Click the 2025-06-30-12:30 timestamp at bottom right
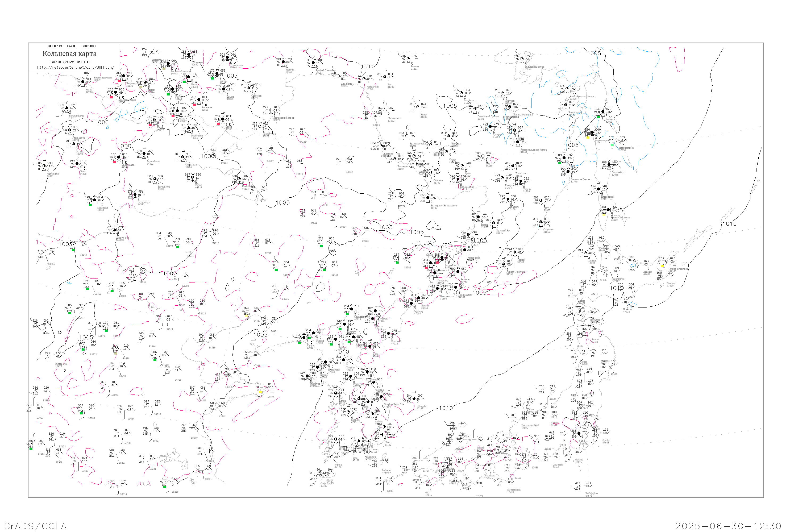798x532 pixels. 728,526
